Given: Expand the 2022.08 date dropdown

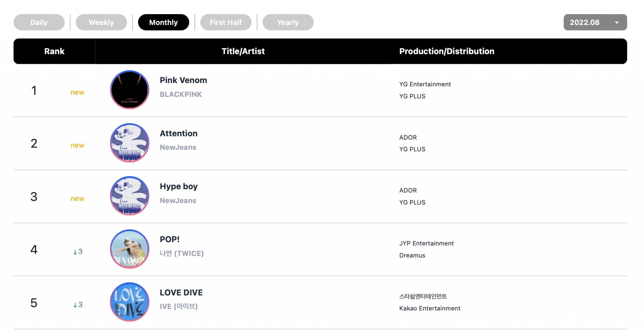Looking at the screenshot, I should (595, 22).
